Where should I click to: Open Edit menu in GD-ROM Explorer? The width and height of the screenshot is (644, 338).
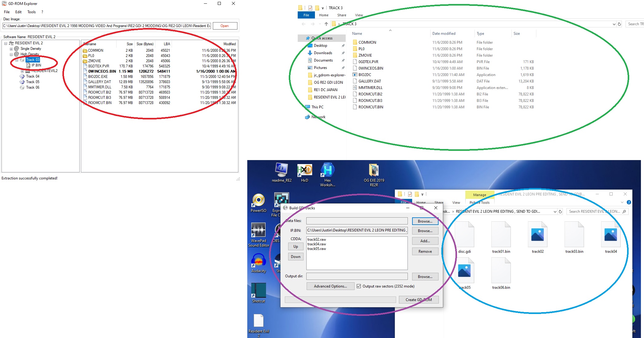pyautogui.click(x=18, y=12)
